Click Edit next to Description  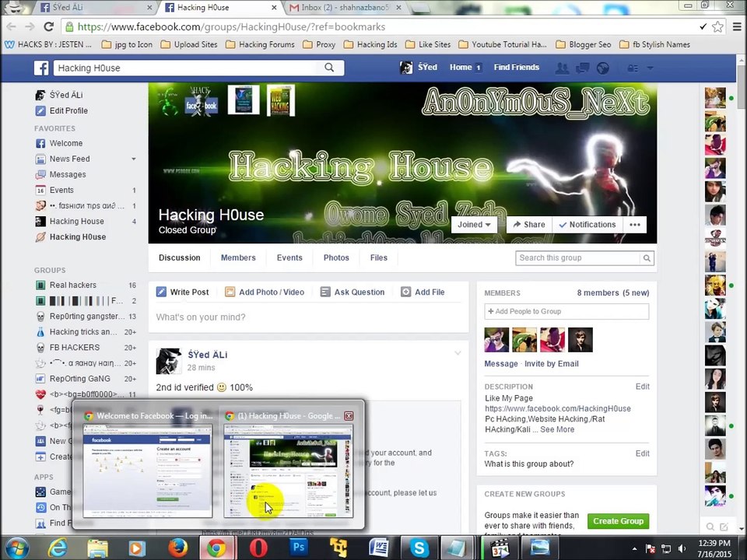click(642, 387)
